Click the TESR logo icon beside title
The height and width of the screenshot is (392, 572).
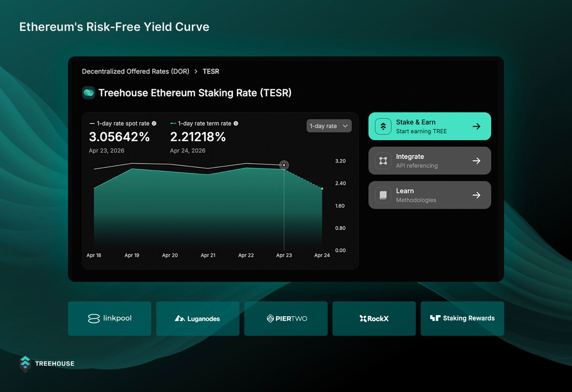pyautogui.click(x=89, y=93)
